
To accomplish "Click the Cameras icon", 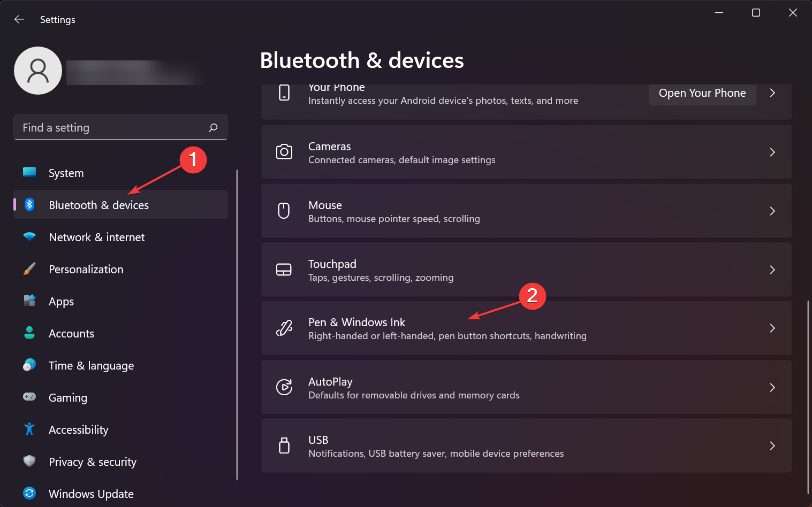I will click(284, 152).
